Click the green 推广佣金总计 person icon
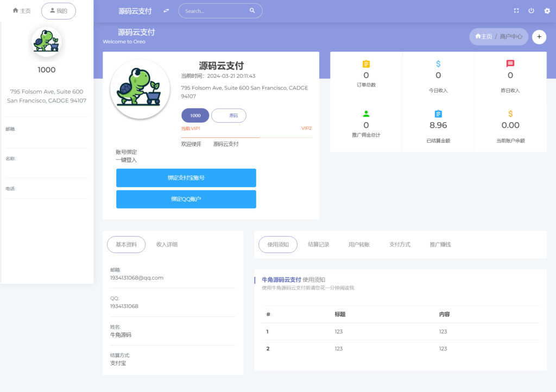Viewport: 556px width, 392px height. 365,114
